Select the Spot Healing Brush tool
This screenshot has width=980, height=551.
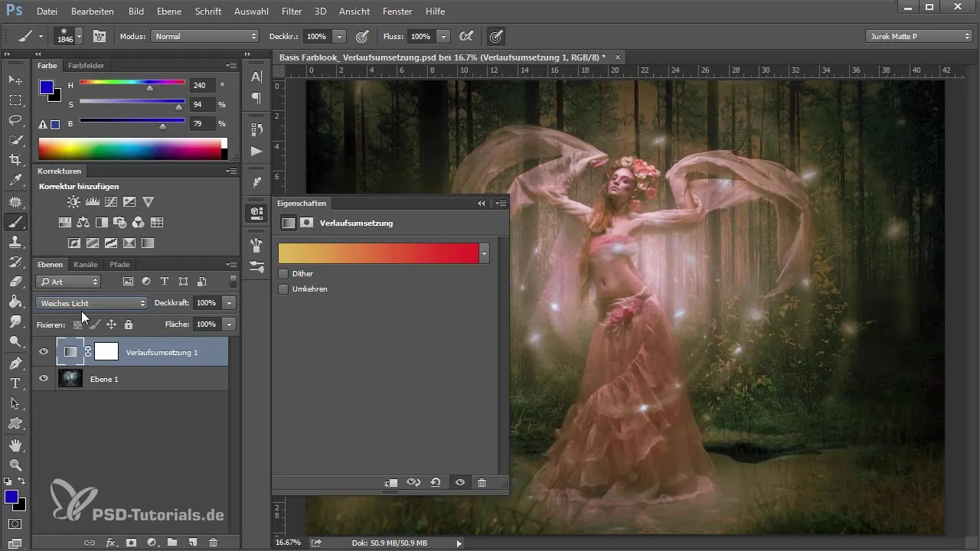point(15,202)
